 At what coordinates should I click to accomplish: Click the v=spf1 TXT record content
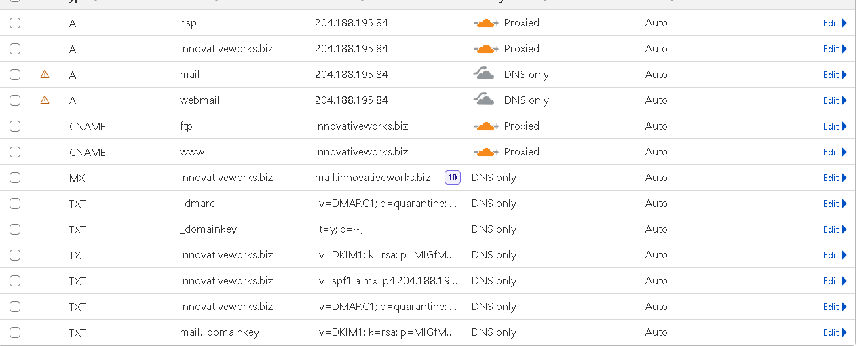386,281
